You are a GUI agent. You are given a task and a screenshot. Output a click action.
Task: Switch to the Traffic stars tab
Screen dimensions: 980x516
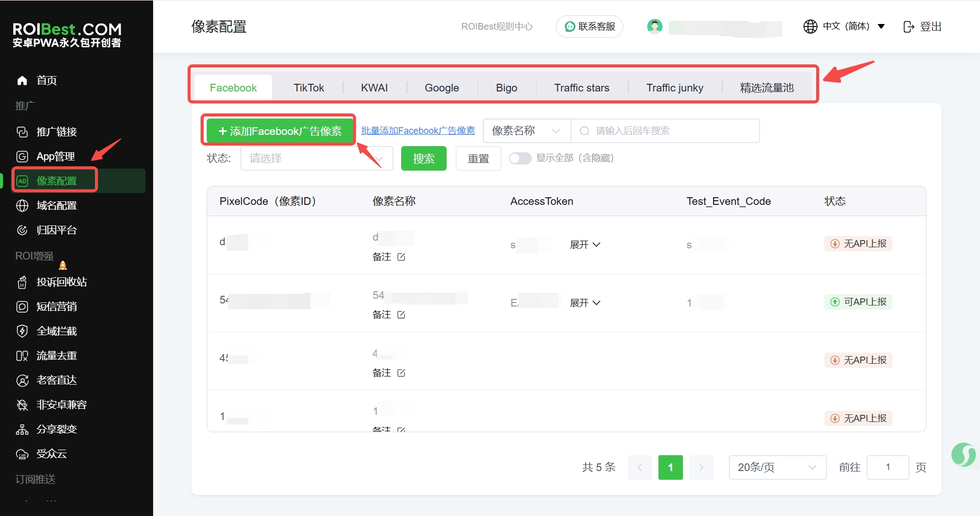[582, 88]
